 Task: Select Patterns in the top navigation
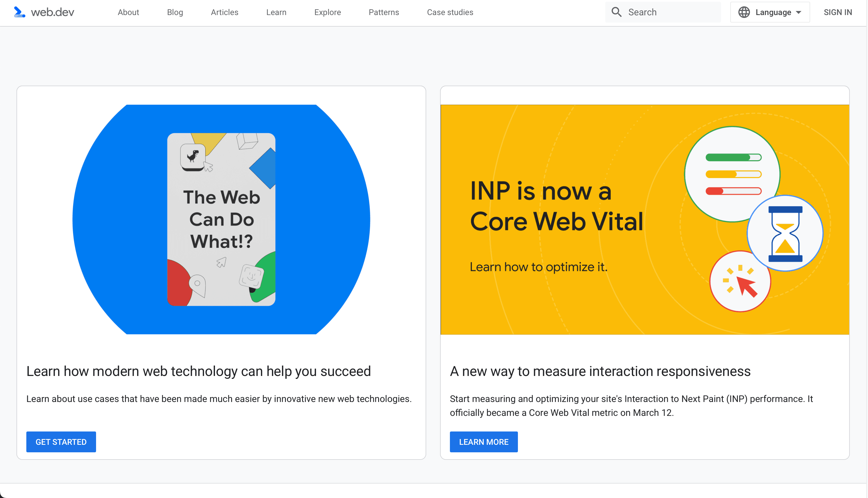[x=384, y=12]
